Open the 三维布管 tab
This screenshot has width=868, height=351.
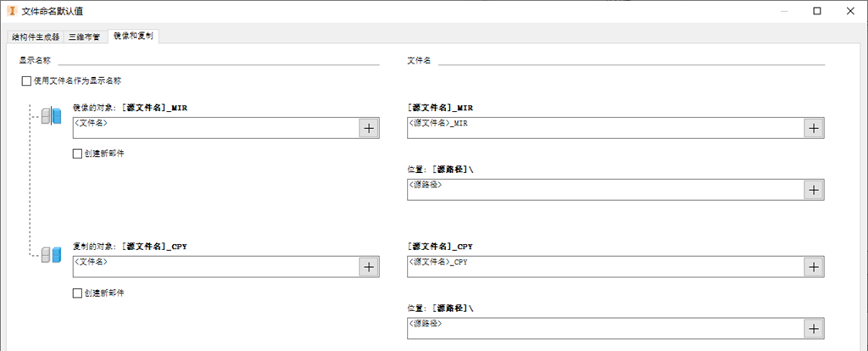pos(84,37)
